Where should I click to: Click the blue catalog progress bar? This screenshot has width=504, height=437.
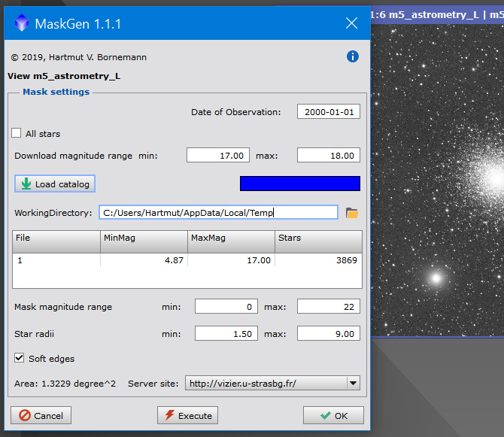(x=300, y=184)
